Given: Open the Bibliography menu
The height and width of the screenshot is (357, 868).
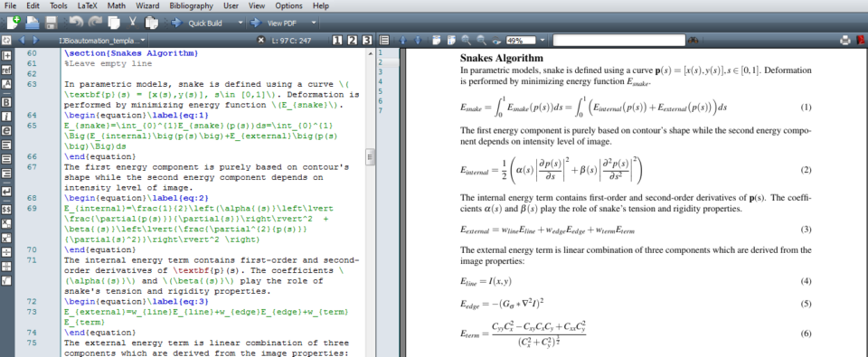Looking at the screenshot, I should click(192, 5).
